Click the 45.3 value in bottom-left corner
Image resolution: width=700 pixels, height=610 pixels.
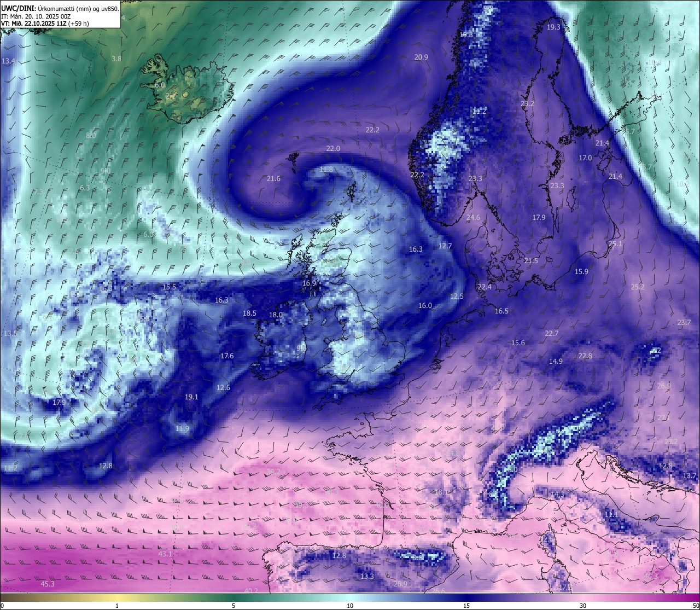point(48,584)
